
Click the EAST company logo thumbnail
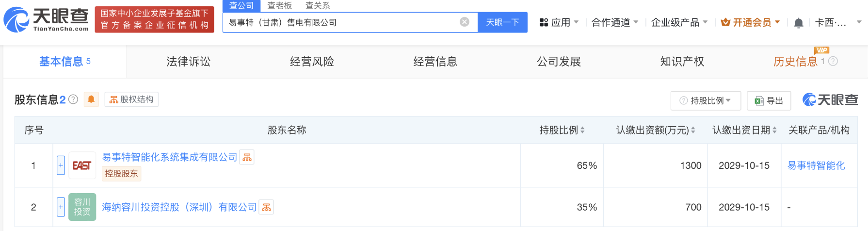(x=82, y=165)
